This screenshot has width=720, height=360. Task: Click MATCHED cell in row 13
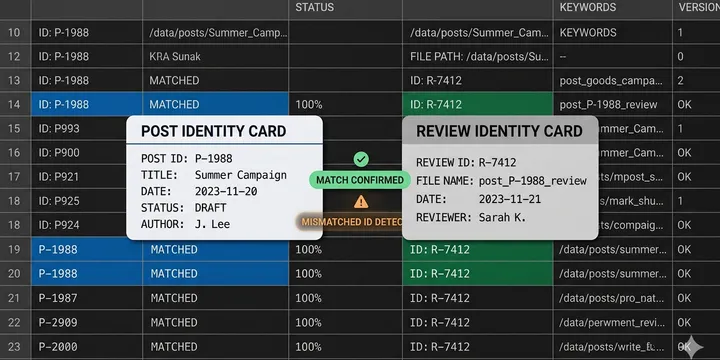click(x=215, y=80)
